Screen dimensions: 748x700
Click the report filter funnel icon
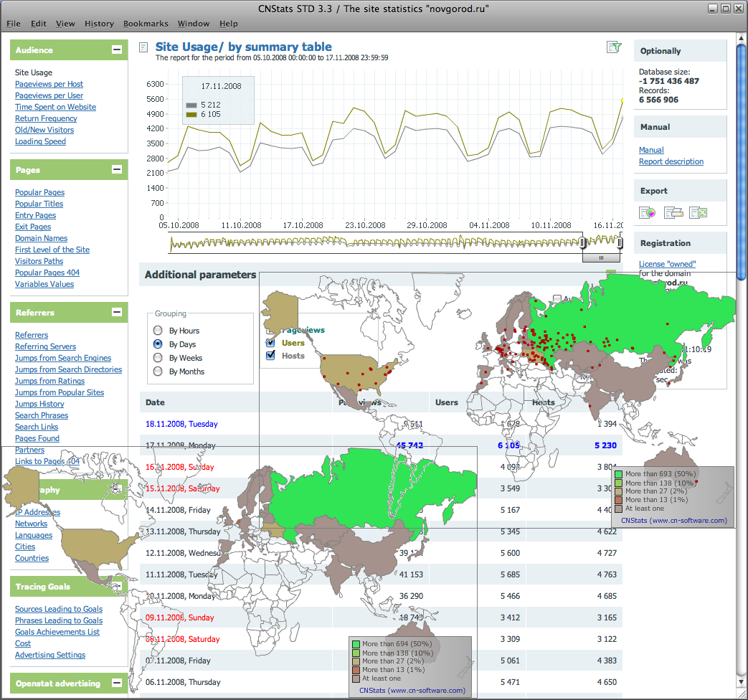click(613, 47)
